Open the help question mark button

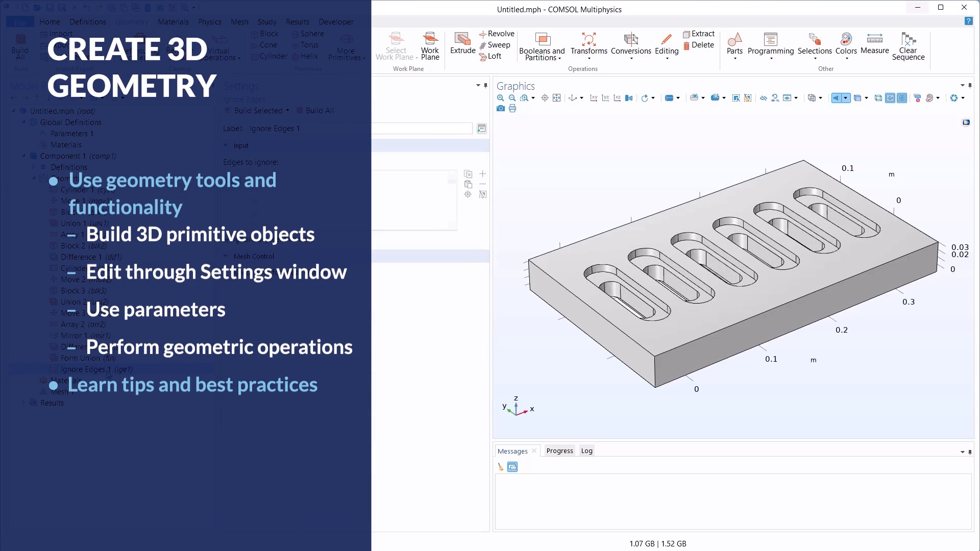pos(968,21)
